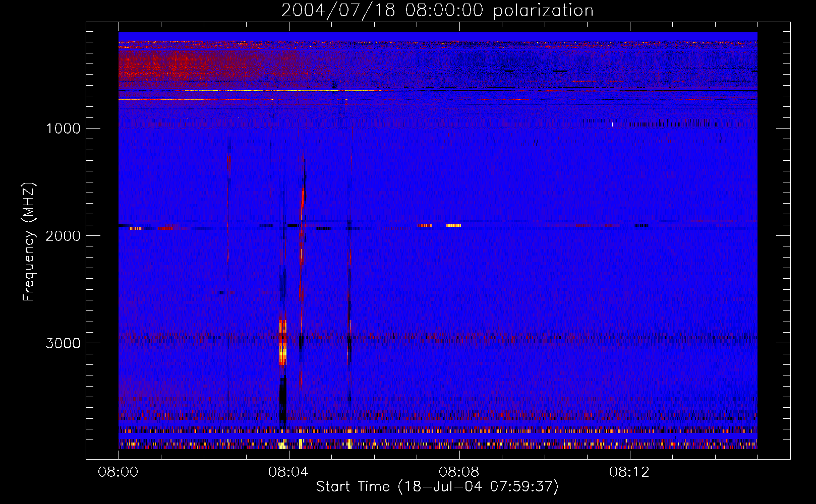The height and width of the screenshot is (504, 816).
Task: Click the 'Start Time (18-Jul-04 07:59:37)' label
Action: tap(437, 487)
